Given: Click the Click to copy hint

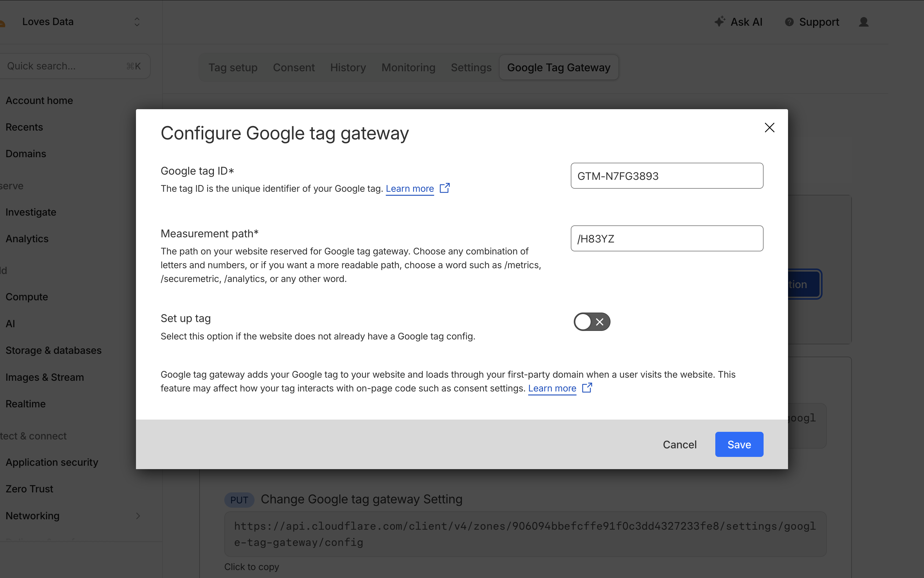Looking at the screenshot, I should pyautogui.click(x=251, y=566).
